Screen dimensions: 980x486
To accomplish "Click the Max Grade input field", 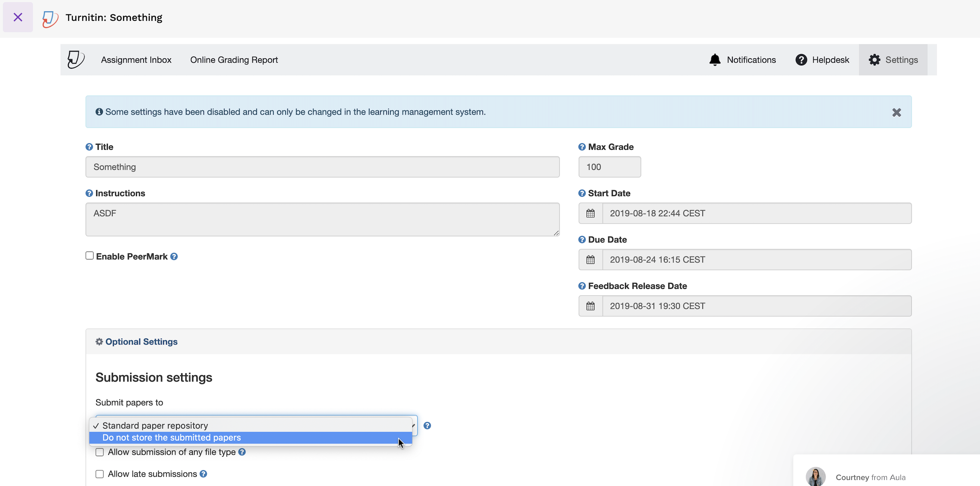I will (x=609, y=167).
